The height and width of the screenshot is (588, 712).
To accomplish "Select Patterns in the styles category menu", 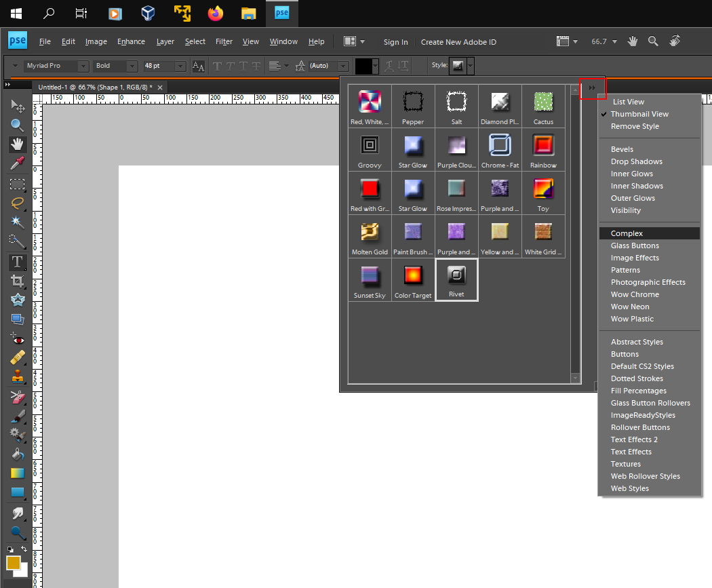I will 625,270.
